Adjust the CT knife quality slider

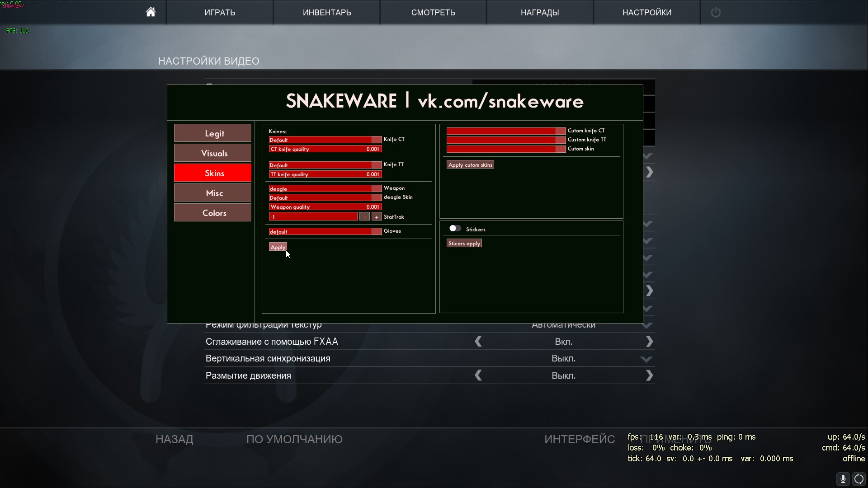pos(325,149)
